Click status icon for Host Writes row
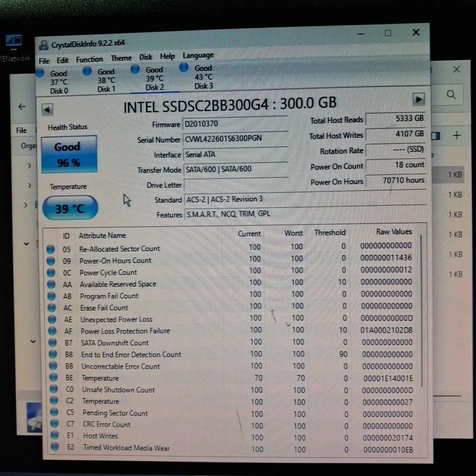The width and height of the screenshot is (476, 476). pos(55,435)
